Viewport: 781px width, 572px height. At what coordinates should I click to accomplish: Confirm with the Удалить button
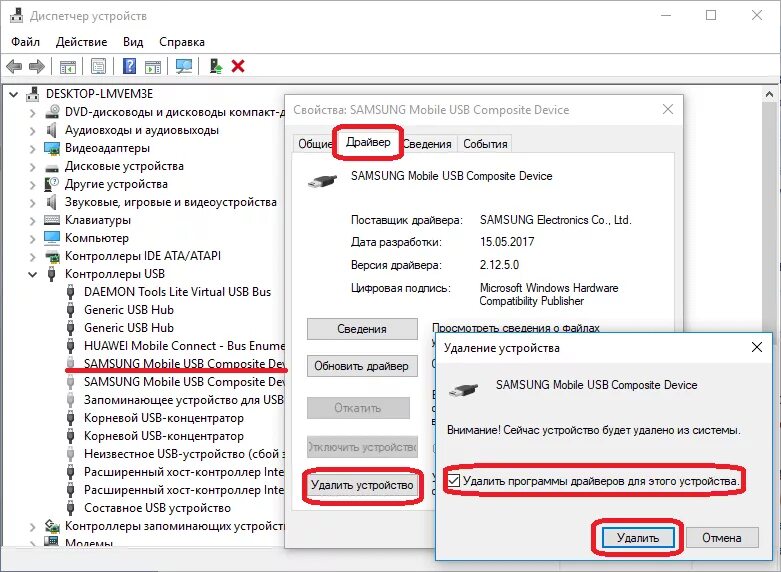click(x=638, y=538)
